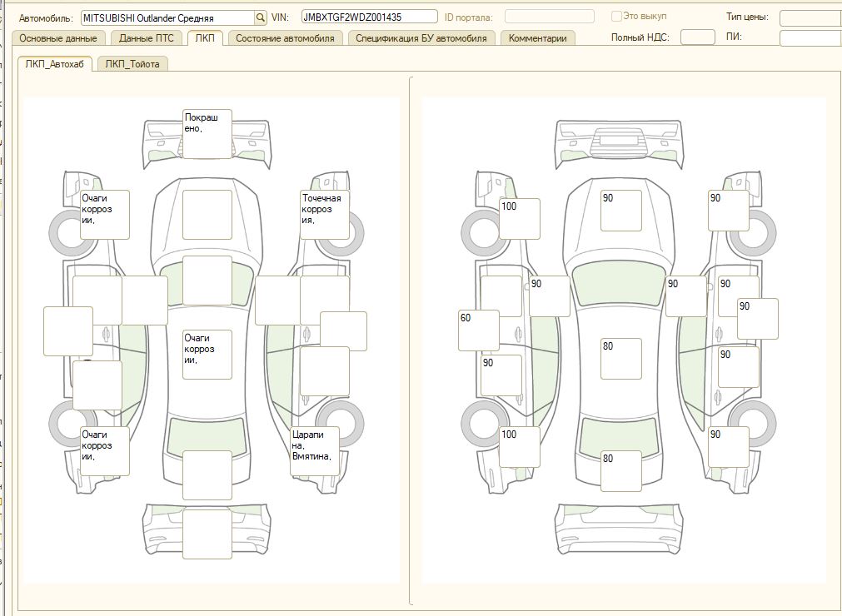Select the Спецификация БУ автомобиля tab
Screen dimensions: 842x616
pos(421,38)
